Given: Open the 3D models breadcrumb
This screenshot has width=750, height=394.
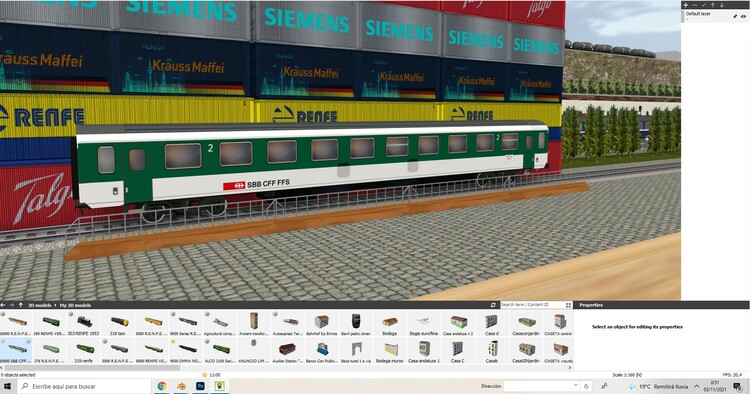Looking at the screenshot, I should (x=40, y=305).
